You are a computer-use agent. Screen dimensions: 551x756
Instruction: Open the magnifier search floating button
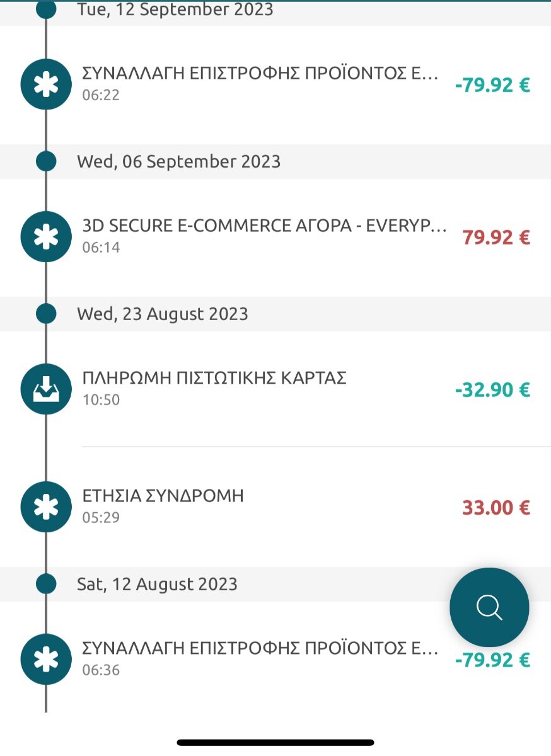(x=489, y=607)
